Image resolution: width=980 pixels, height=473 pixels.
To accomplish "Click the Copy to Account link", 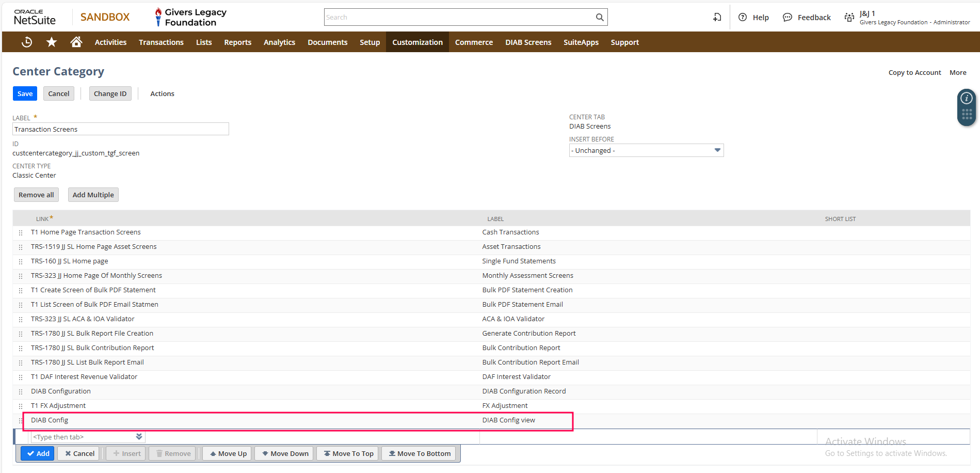I will coord(914,72).
